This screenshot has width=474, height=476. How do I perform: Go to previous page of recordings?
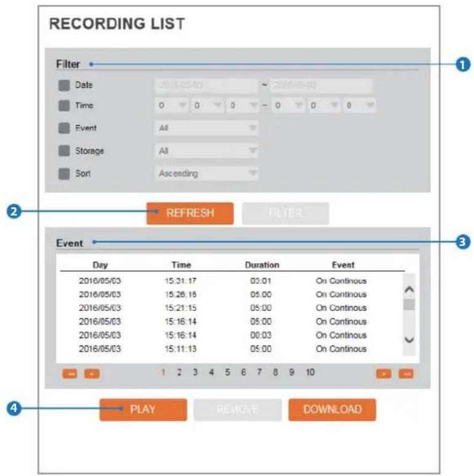[x=92, y=374]
